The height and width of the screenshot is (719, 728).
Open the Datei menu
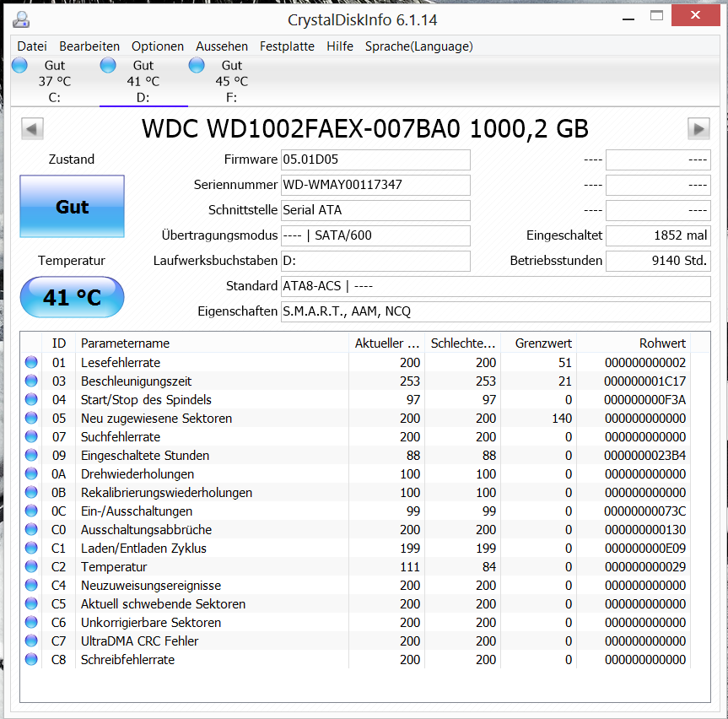(32, 46)
